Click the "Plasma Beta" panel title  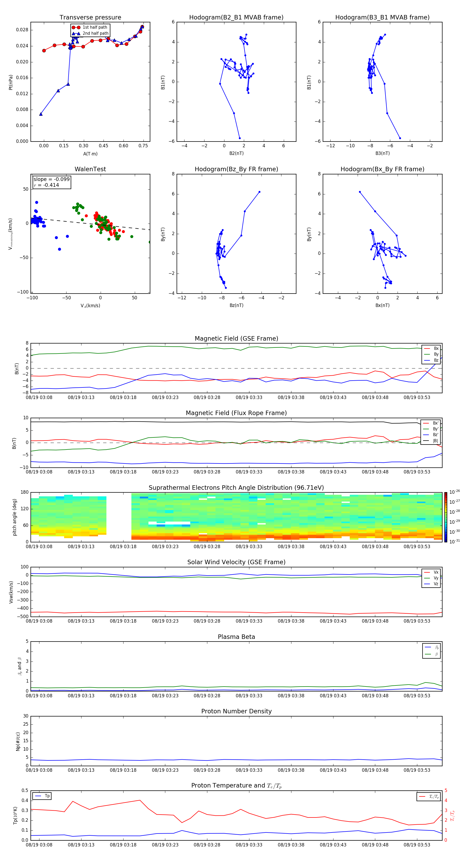coord(236,637)
